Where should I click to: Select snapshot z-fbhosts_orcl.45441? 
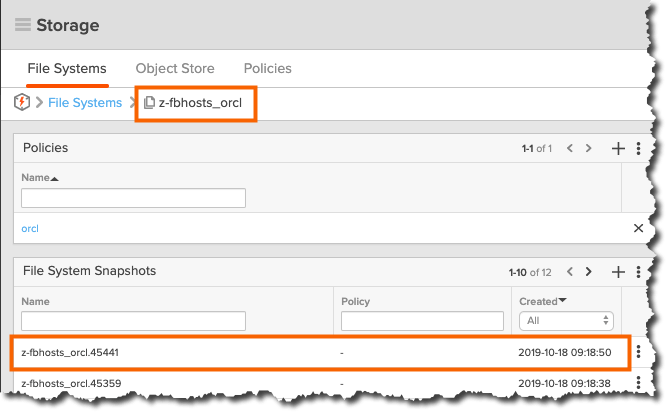(70, 353)
